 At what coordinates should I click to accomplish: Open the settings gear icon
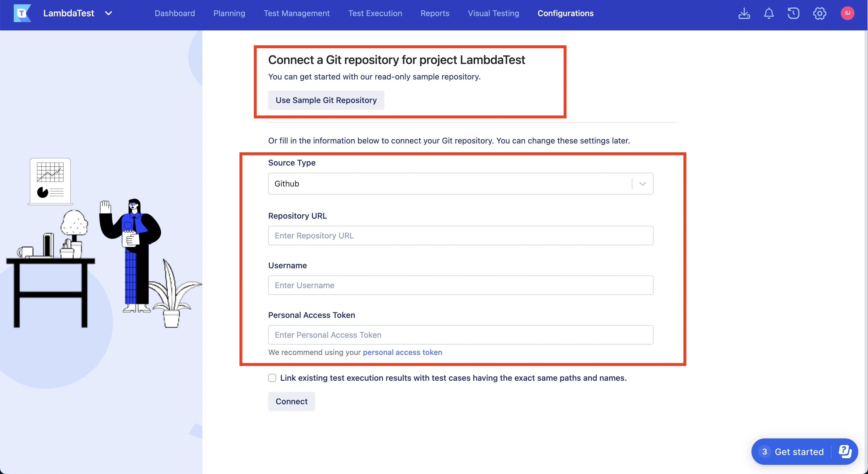click(x=819, y=13)
